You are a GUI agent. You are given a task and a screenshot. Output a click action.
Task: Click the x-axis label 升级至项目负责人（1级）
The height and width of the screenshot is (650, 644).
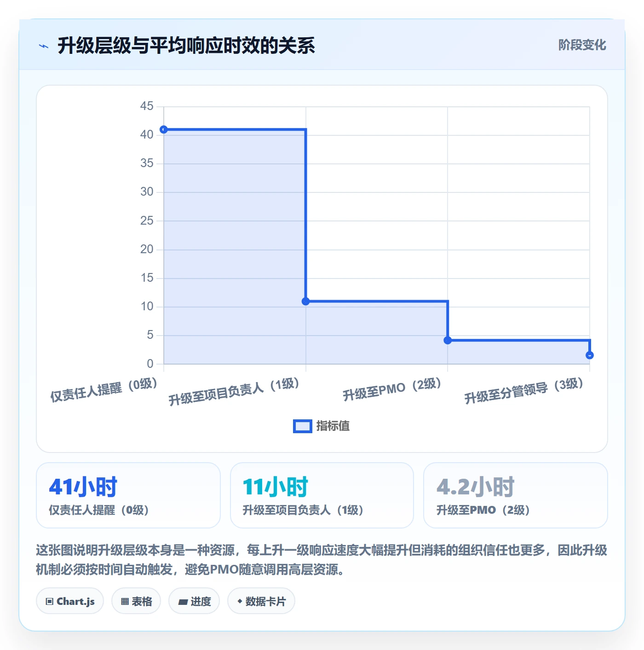pyautogui.click(x=234, y=392)
